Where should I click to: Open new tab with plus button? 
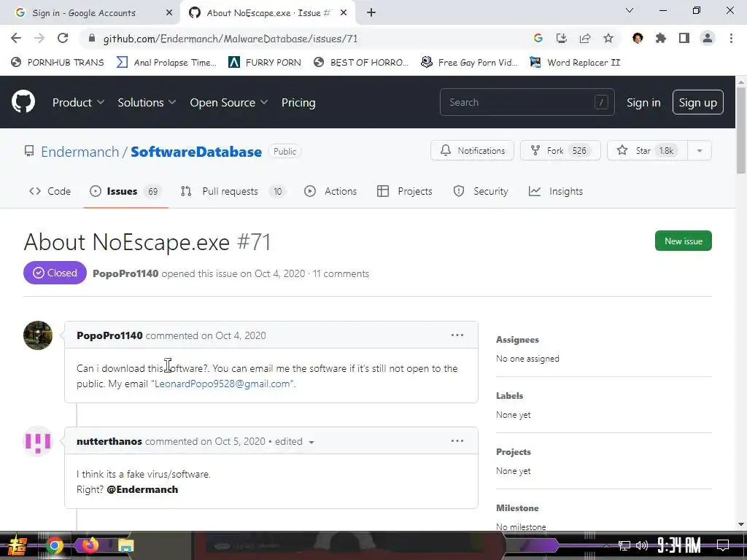pos(371,12)
